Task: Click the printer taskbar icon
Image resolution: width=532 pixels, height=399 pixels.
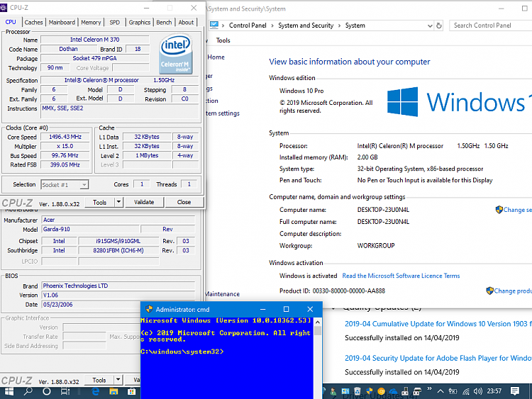Action: click(417, 391)
